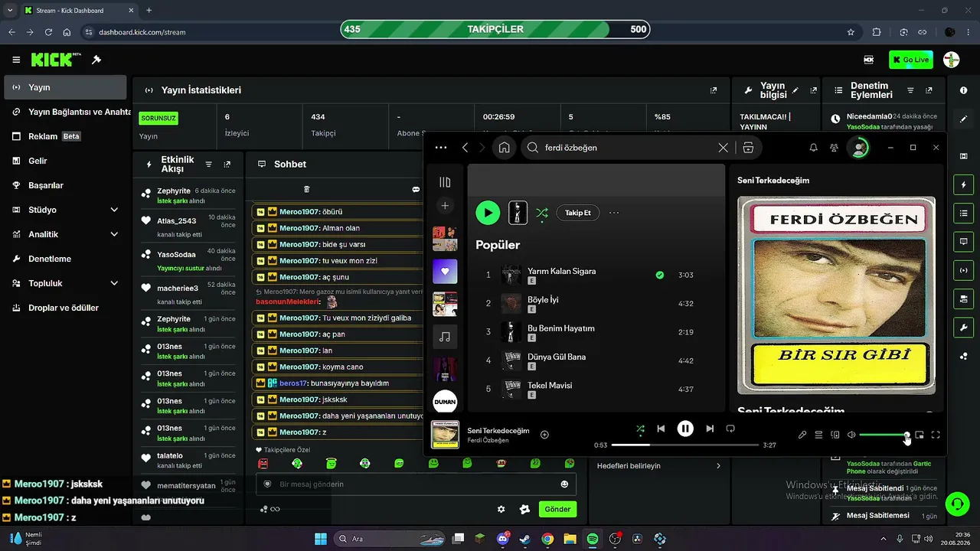Pause the currently playing Spotify track

685,429
